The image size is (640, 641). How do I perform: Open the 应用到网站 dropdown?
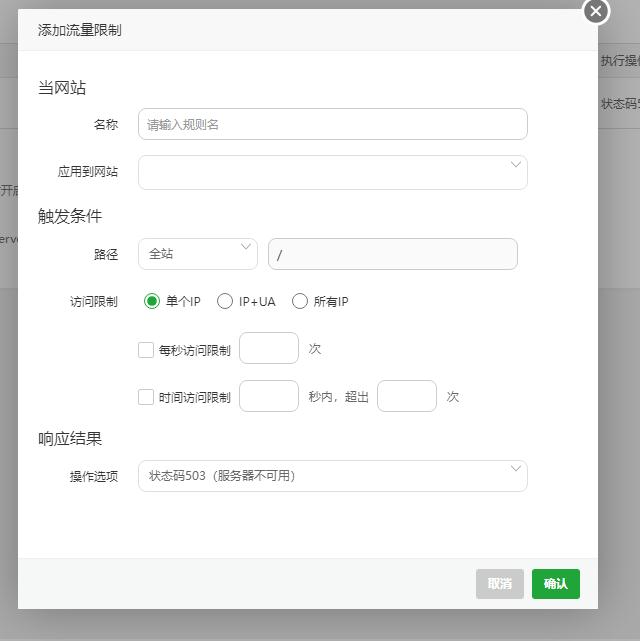(333, 172)
